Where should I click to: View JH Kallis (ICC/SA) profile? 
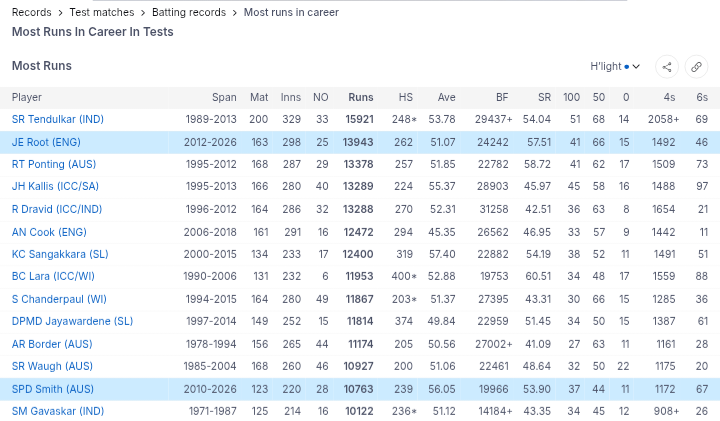coord(55,187)
